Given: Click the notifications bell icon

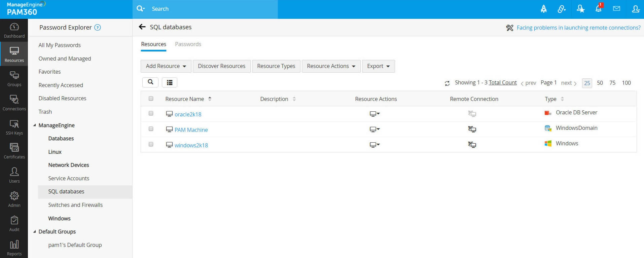Looking at the screenshot, I should pyautogui.click(x=598, y=9).
